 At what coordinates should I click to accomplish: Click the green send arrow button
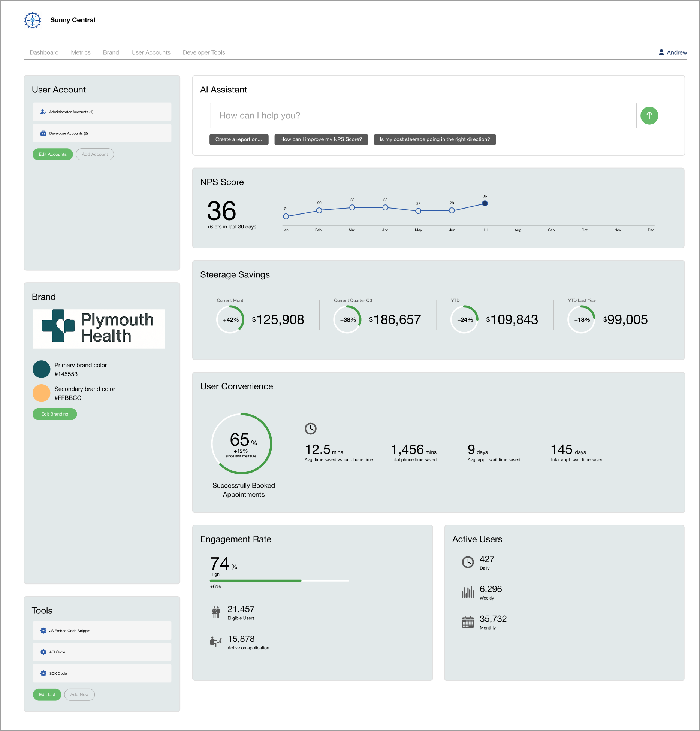click(649, 116)
